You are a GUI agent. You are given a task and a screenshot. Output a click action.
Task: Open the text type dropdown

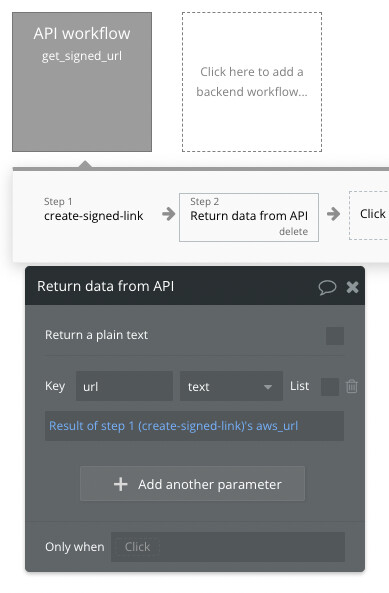tap(231, 386)
